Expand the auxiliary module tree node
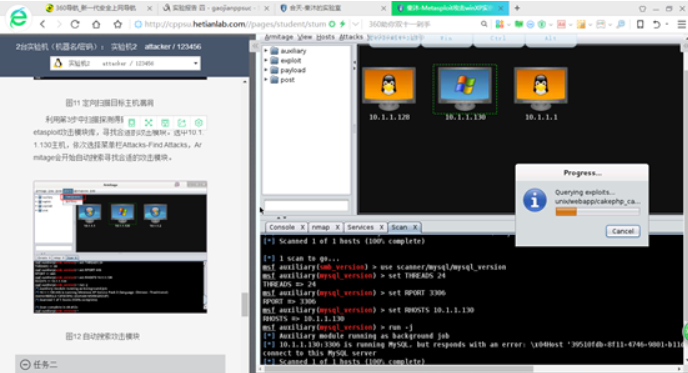This screenshot has width=688, height=373. (266, 51)
